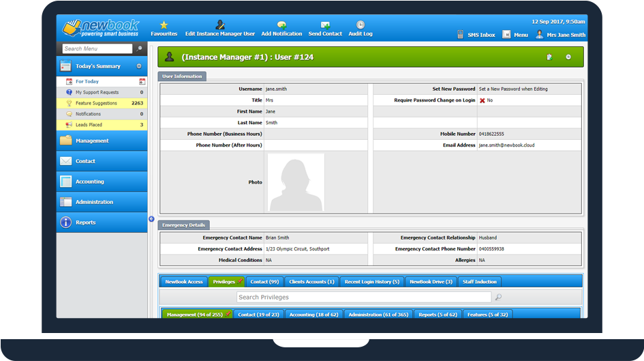The width and height of the screenshot is (644, 361).
Task: Click the red X beside No
Action: [482, 100]
